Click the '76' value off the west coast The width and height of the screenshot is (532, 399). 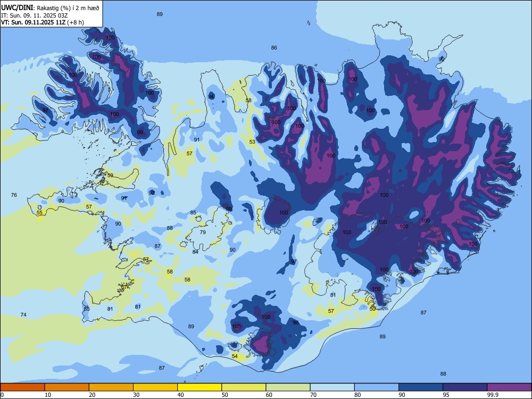[14, 195]
